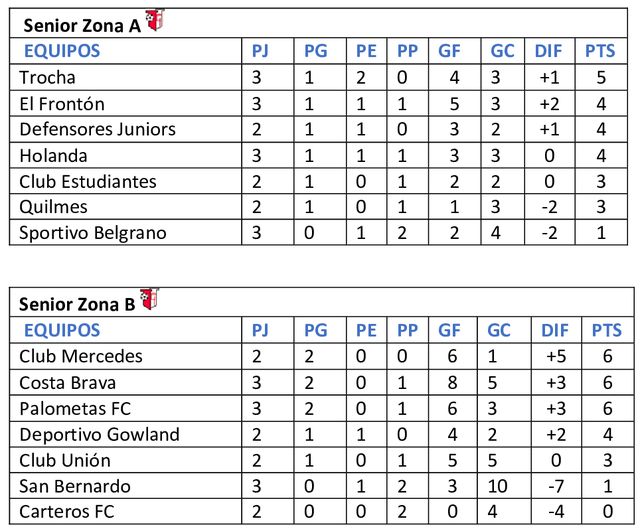Select the Deportivo Gowland team name

tap(100, 434)
